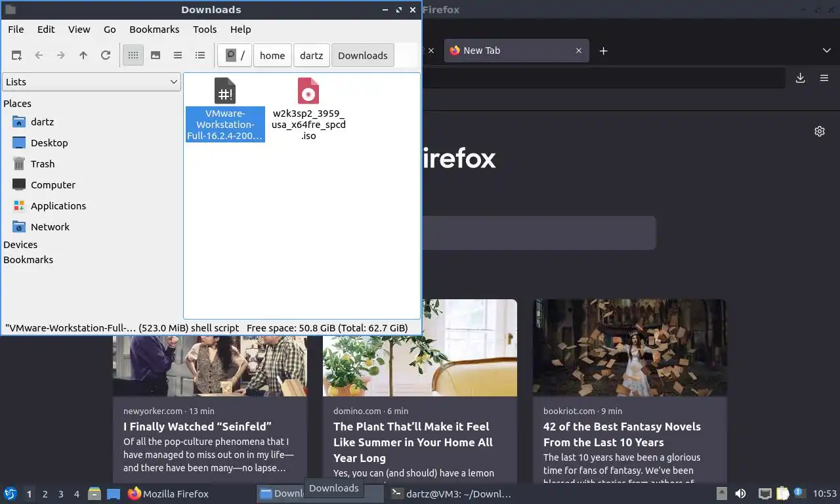Select Network in Places sidebar

tap(50, 227)
